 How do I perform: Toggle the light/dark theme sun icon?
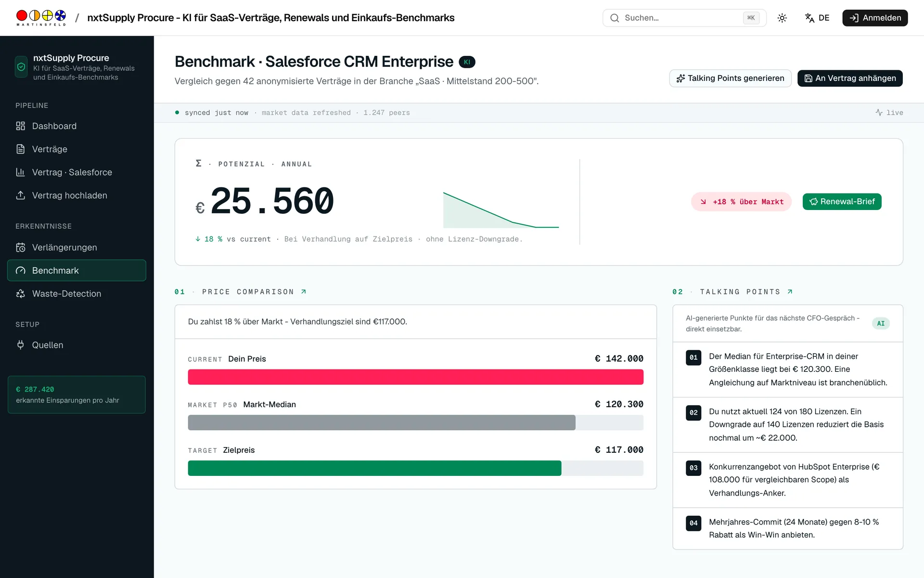pos(782,18)
